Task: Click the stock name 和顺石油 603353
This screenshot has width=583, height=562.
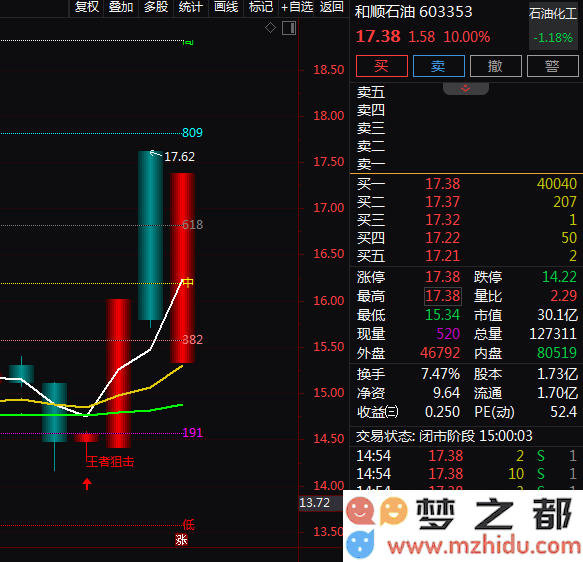Action: click(413, 12)
